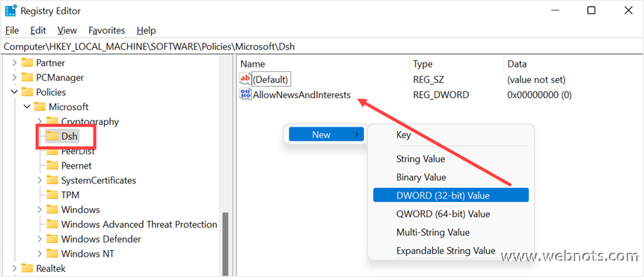Select the TPM folder icon
This screenshot has height=277, width=644.
coord(52,195)
